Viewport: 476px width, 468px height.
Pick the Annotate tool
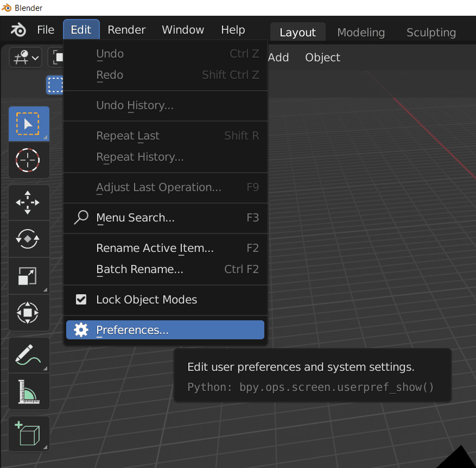(29, 355)
